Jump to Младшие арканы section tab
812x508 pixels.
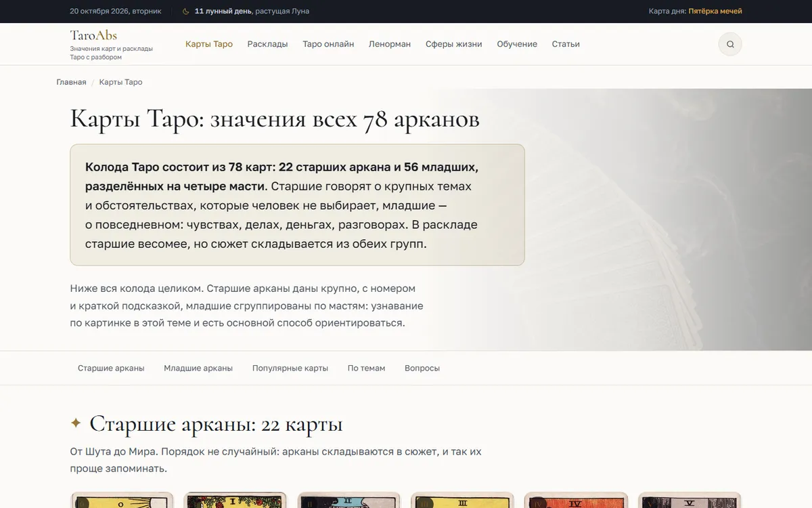click(x=198, y=368)
